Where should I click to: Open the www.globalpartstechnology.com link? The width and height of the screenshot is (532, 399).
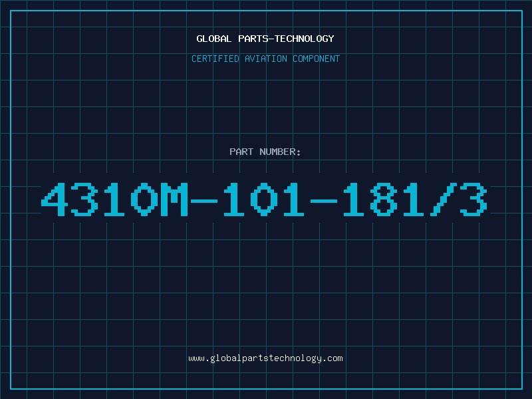click(265, 358)
